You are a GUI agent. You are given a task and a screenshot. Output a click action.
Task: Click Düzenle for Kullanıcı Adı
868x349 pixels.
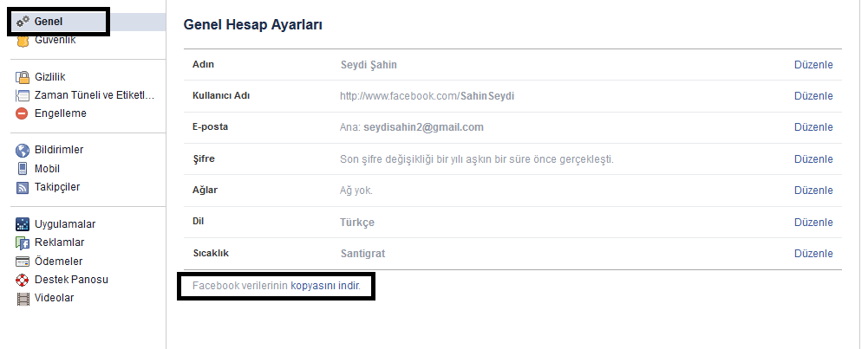pyautogui.click(x=813, y=95)
